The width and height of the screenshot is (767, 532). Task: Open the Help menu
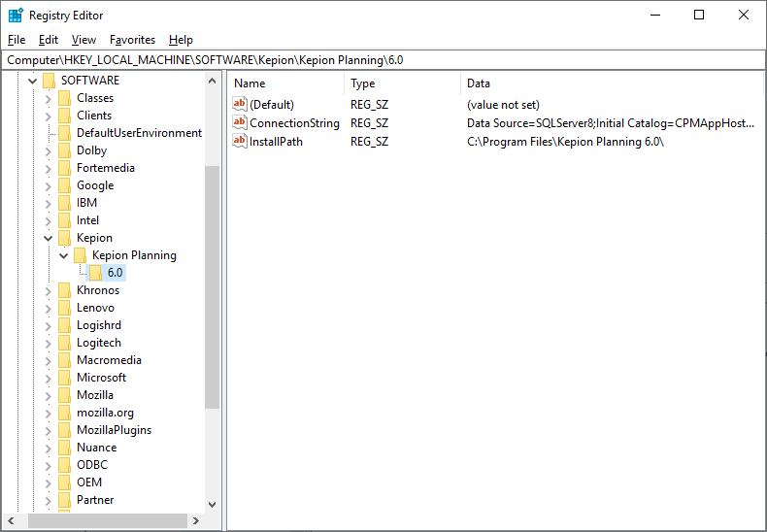coord(181,40)
